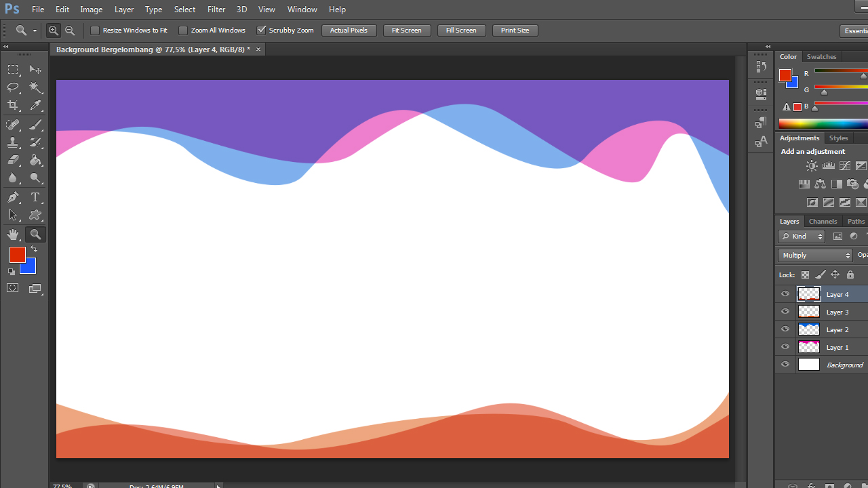Select Layer 2 in the Layers panel
868x488 pixels.
[837, 329]
